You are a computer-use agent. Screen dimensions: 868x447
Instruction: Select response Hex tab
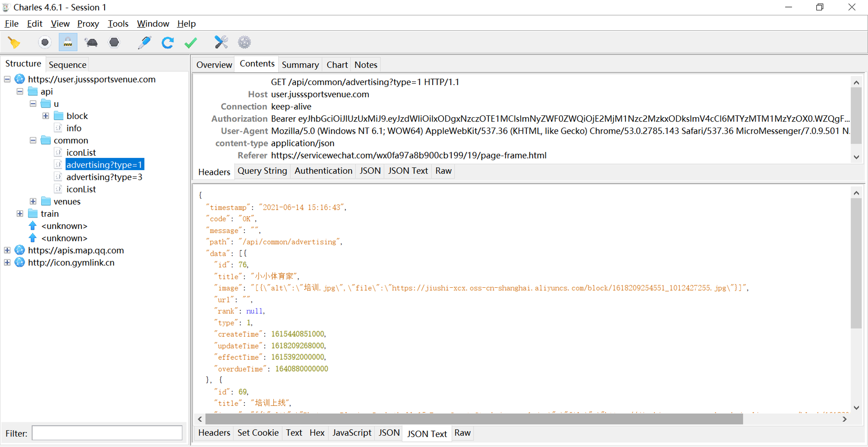(317, 433)
